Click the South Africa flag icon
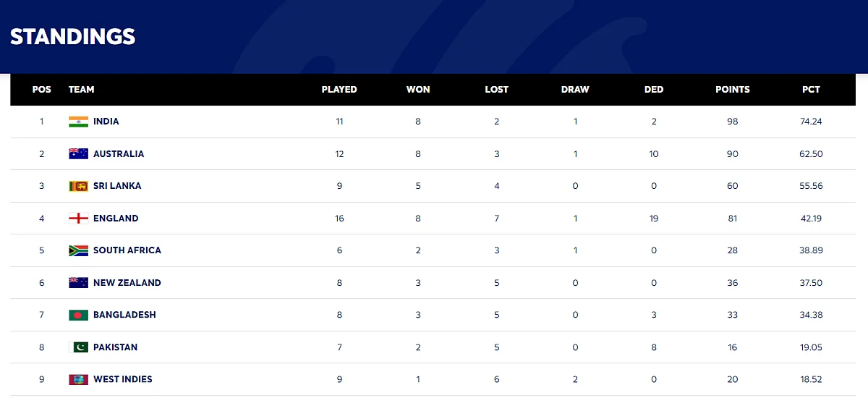Viewport: 868px width, 398px height. click(78, 250)
